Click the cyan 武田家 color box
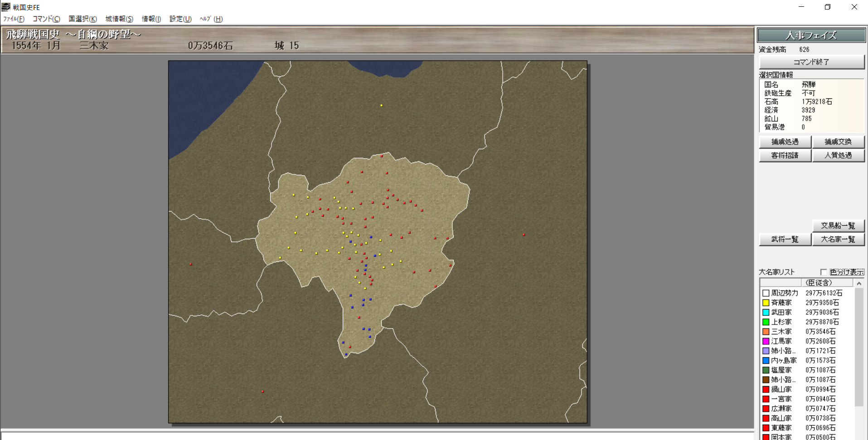 (766, 312)
